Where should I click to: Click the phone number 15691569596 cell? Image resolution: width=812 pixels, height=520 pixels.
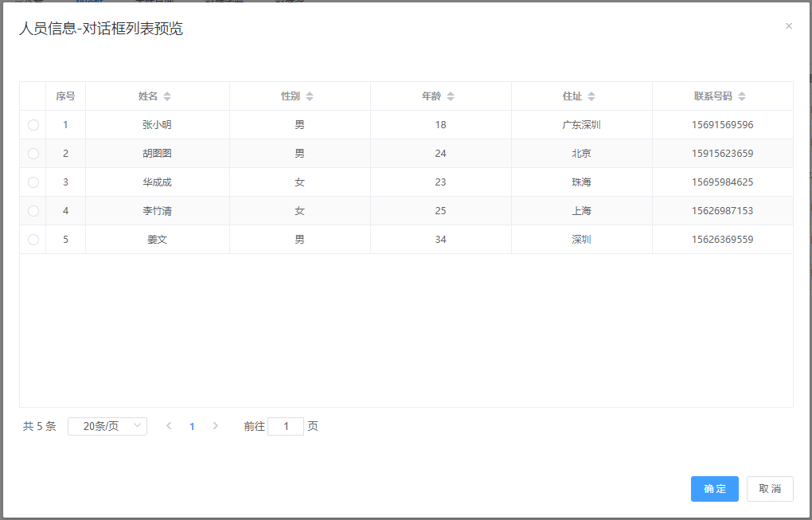722,125
